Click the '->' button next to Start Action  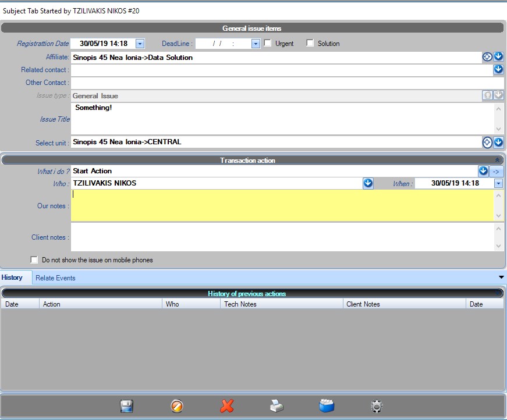[x=497, y=171]
